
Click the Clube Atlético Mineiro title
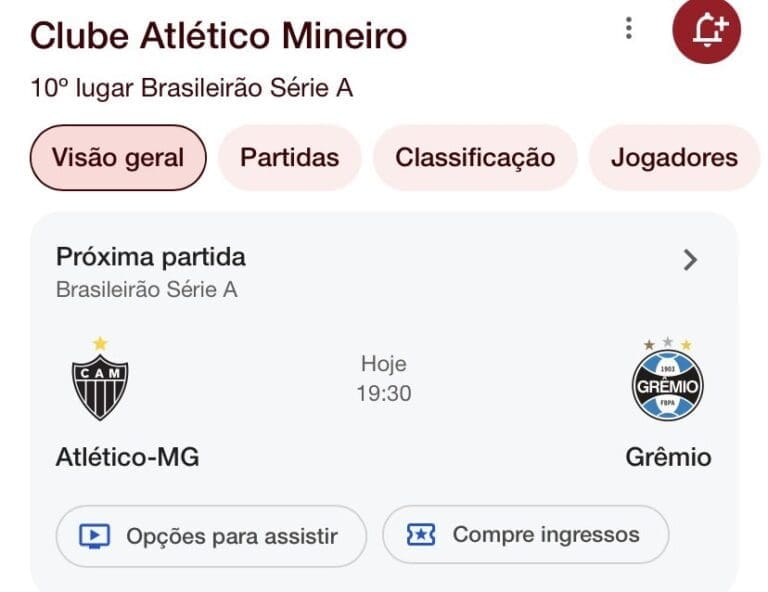point(219,37)
